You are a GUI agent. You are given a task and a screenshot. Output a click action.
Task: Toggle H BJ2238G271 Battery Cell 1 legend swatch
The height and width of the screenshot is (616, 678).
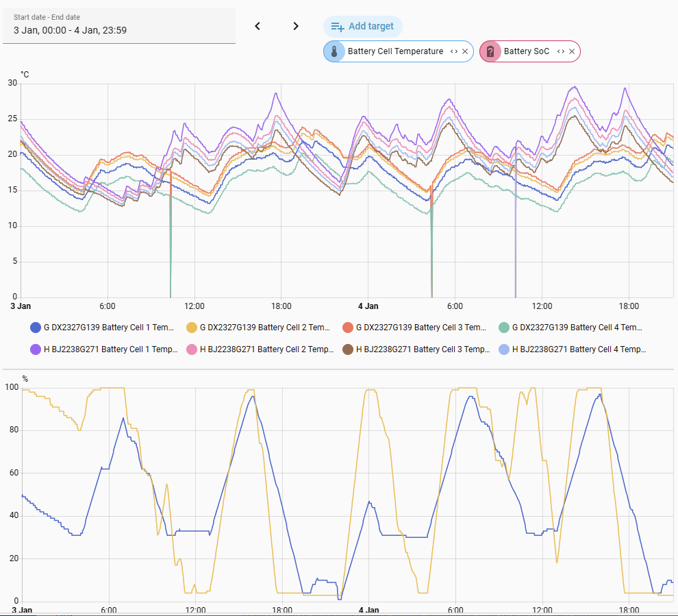pos(36,349)
